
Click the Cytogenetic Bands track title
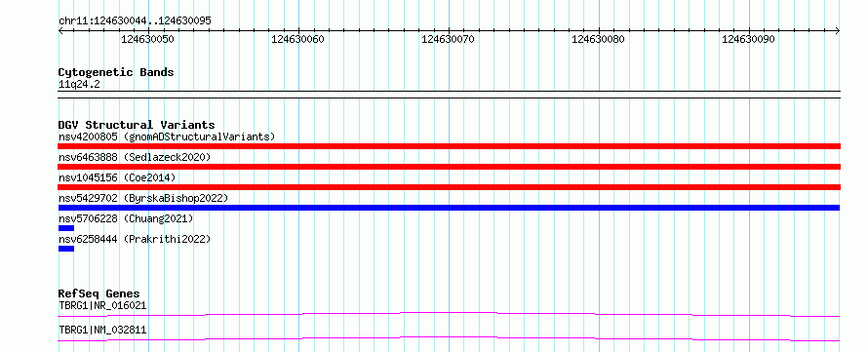click(x=116, y=72)
